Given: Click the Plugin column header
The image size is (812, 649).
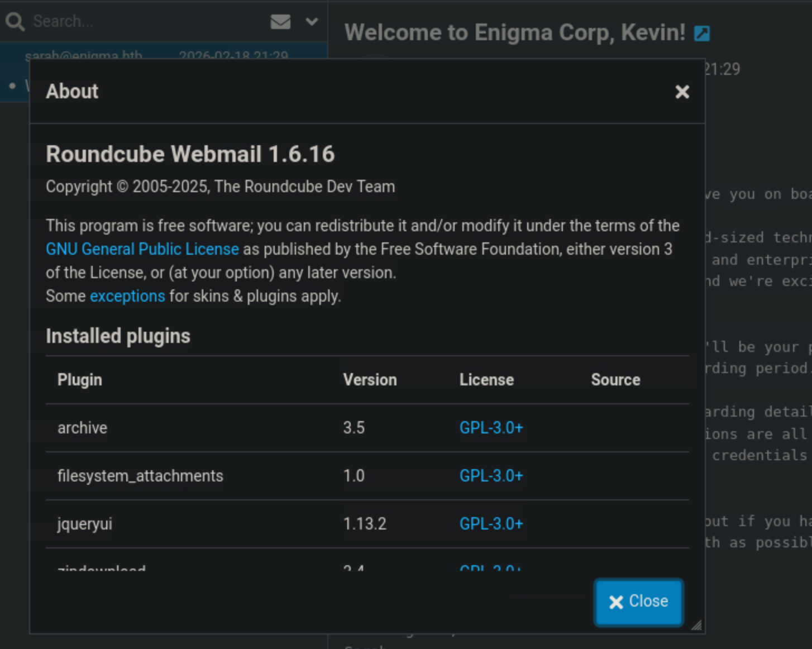Looking at the screenshot, I should [80, 380].
